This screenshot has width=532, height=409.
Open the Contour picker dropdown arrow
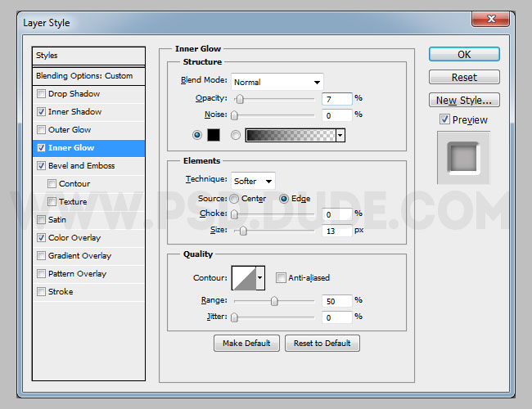[x=260, y=278]
